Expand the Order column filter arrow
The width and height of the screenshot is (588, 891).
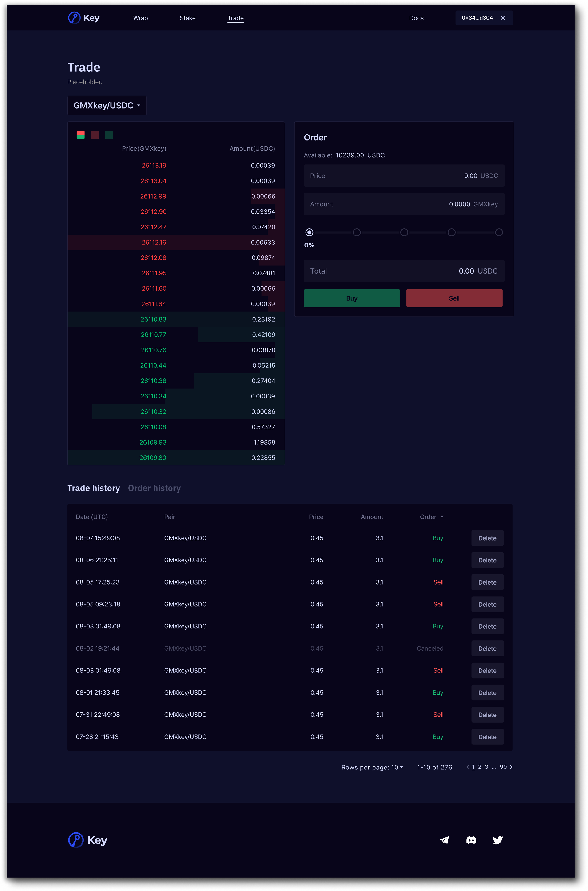pyautogui.click(x=442, y=517)
